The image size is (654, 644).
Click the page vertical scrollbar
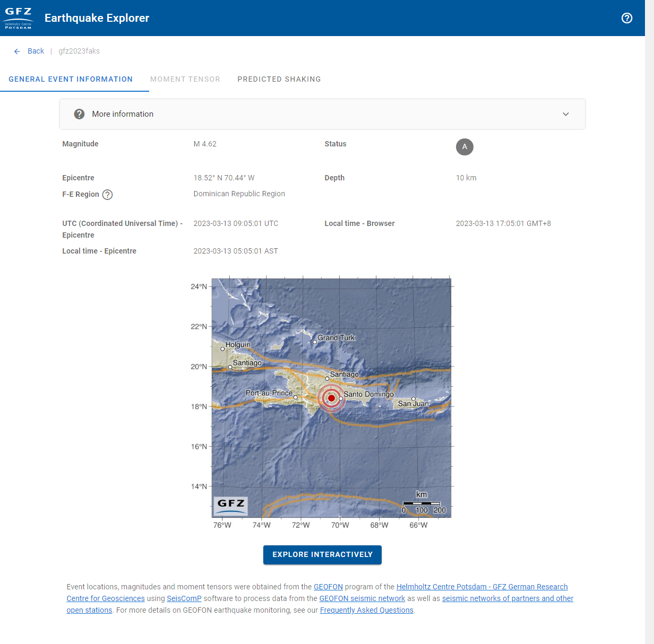point(649,322)
